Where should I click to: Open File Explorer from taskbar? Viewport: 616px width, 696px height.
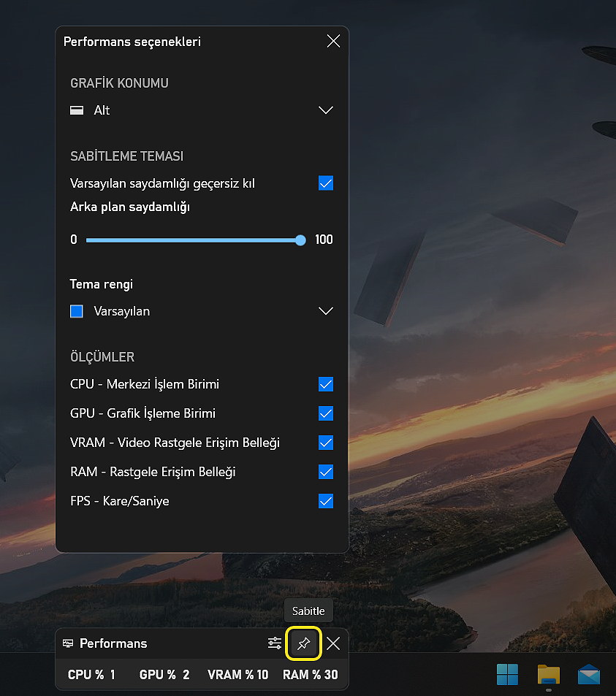tap(549, 674)
